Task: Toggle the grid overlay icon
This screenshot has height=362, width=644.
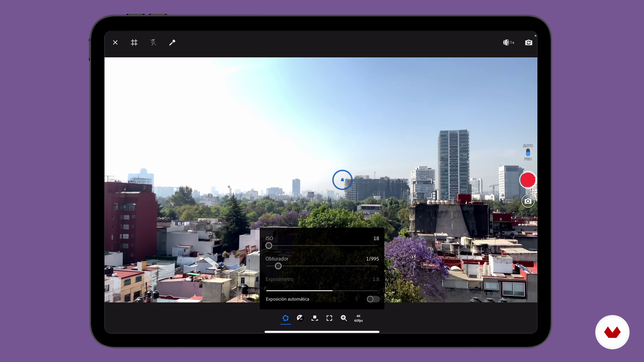Action: [x=134, y=42]
